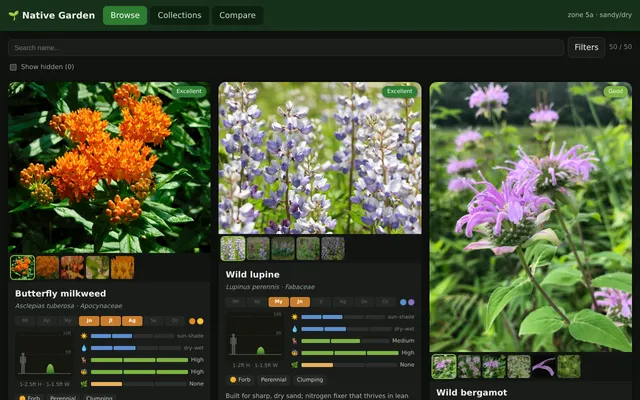Click Jn bloom month on Butterfly milkweed
Screen dimensions: 640x400
(89, 321)
